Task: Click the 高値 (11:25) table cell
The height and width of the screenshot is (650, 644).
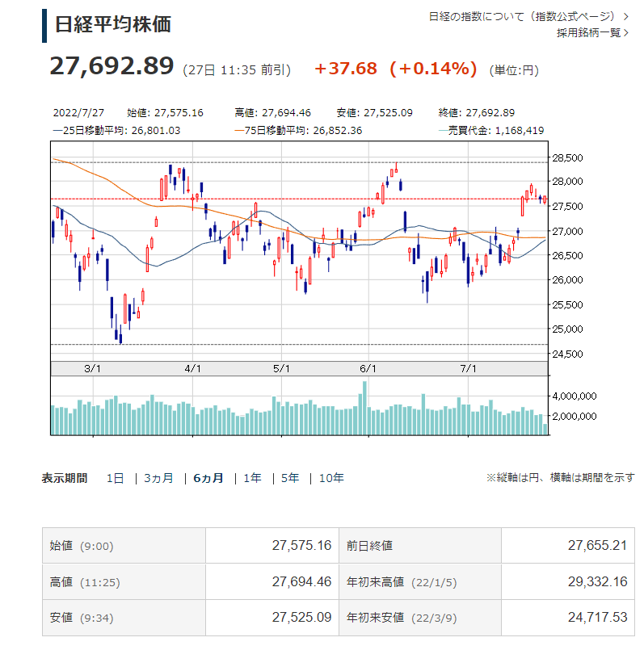Action: 124,581
